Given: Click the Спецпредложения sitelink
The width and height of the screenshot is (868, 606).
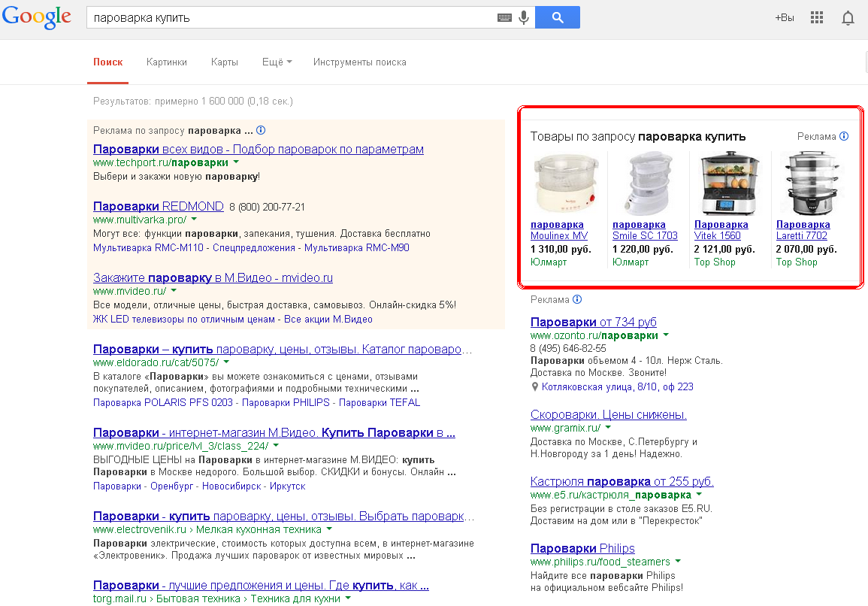Looking at the screenshot, I should click(254, 247).
